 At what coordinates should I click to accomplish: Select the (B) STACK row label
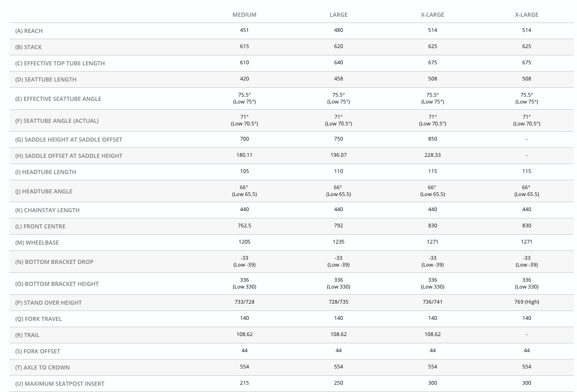click(x=29, y=47)
